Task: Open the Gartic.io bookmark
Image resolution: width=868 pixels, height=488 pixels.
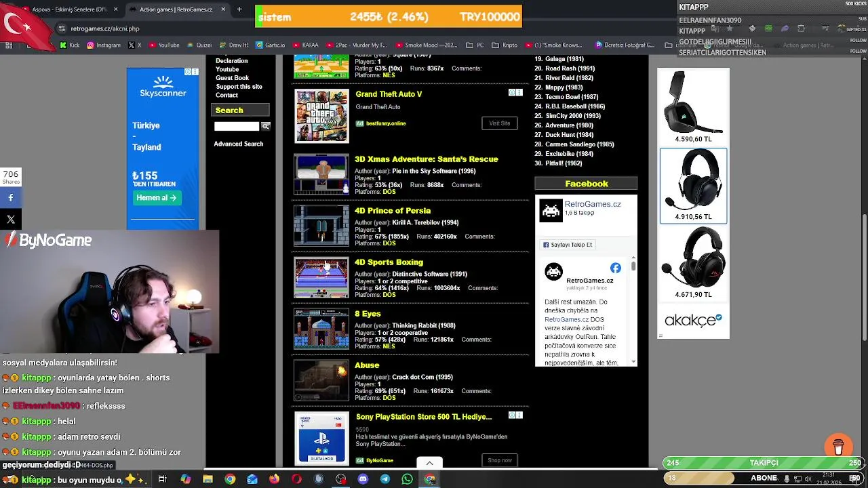Action: [270, 45]
